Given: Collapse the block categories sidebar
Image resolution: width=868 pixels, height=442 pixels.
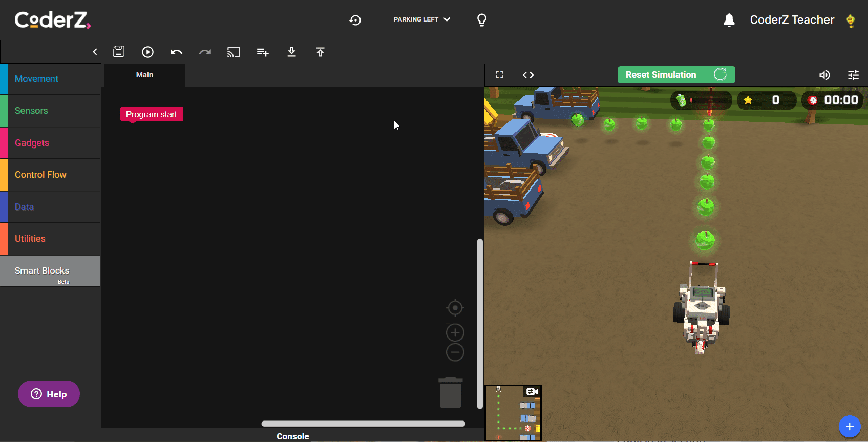Looking at the screenshot, I should pyautogui.click(x=95, y=52).
